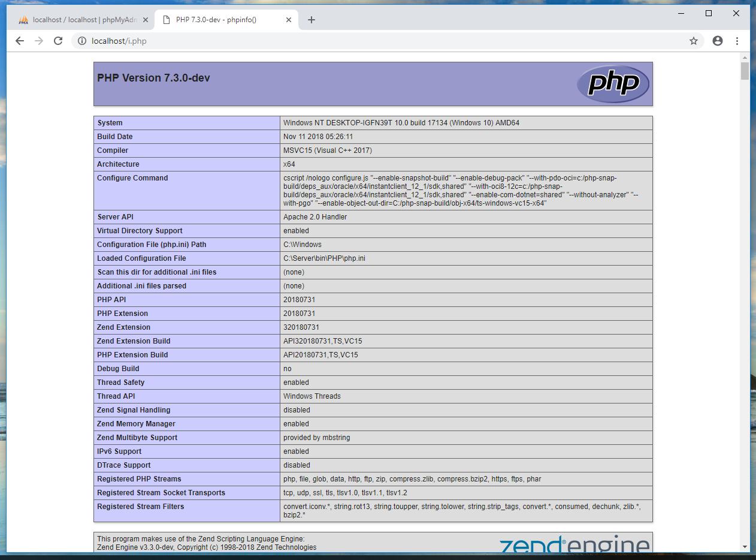Click the Zend Engine logo
Viewport: 756px width, 560px height.
[574, 545]
